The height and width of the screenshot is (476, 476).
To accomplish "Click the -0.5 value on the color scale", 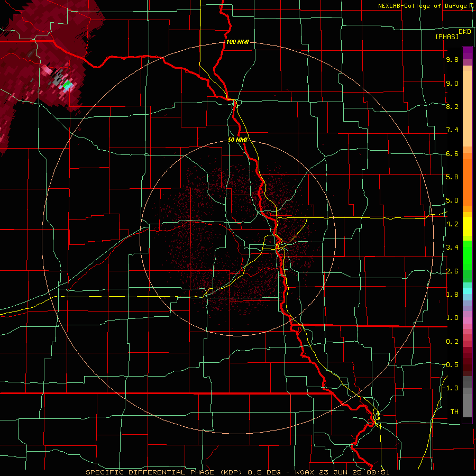I will click(452, 365).
